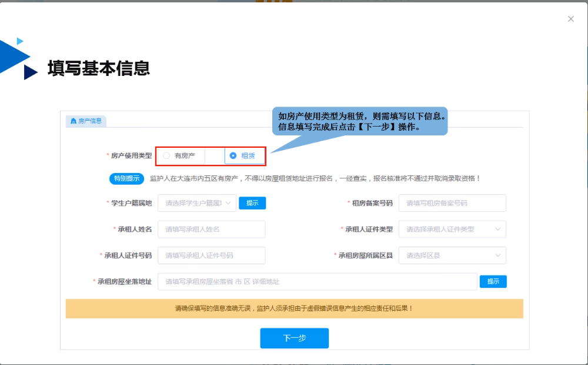Click the house icon in 房产信息 tab
Screen dimensions: 588x365
click(x=73, y=121)
